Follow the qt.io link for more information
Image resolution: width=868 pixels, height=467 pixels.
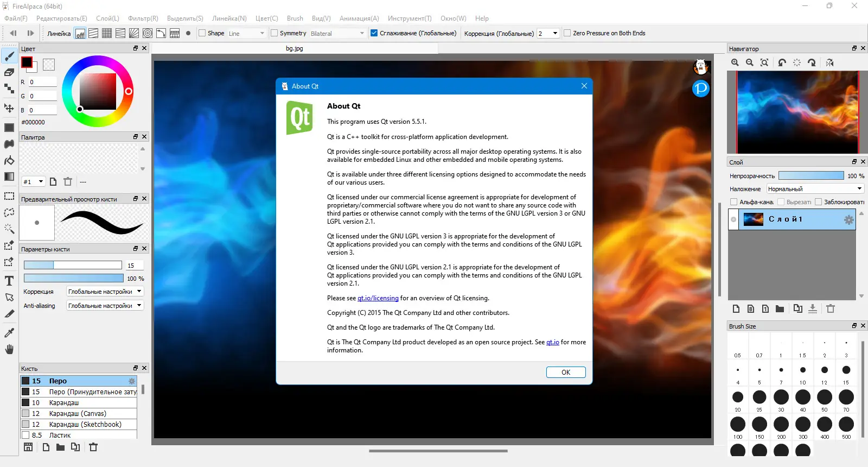[x=553, y=342]
